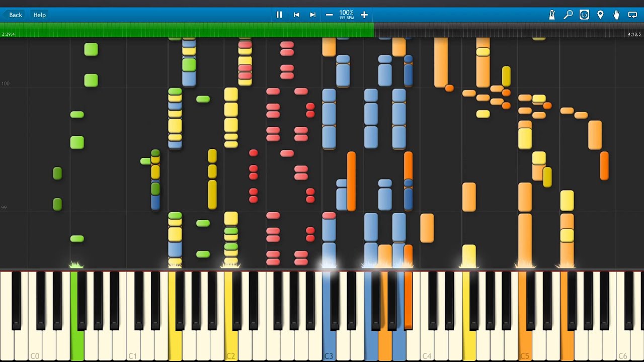Click the elapsed time 2:29.4

[8, 34]
